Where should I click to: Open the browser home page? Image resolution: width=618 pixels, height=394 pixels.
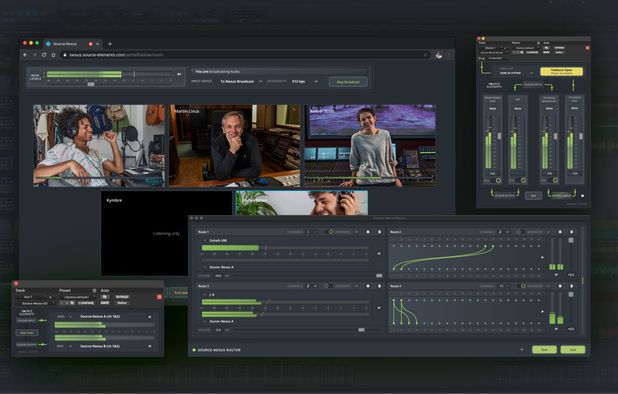53,55
